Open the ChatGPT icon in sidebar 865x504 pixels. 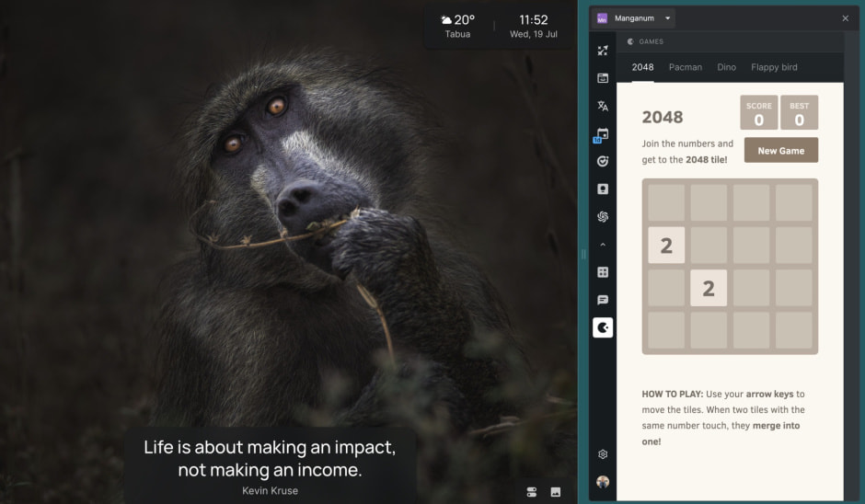[603, 217]
